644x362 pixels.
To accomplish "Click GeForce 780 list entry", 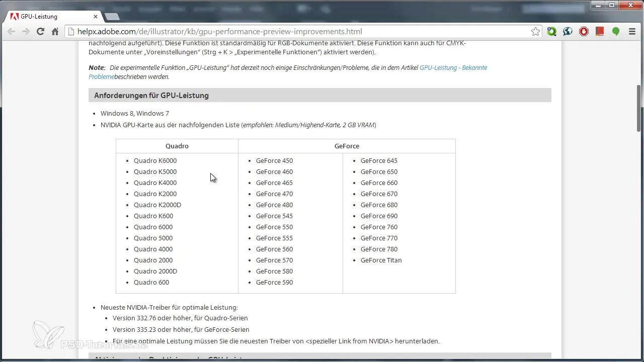I will 379,249.
